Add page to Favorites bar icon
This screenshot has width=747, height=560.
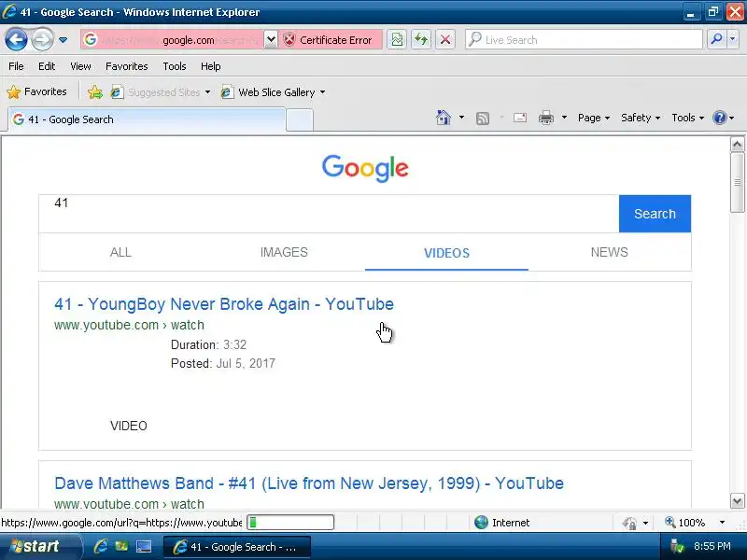(x=95, y=91)
